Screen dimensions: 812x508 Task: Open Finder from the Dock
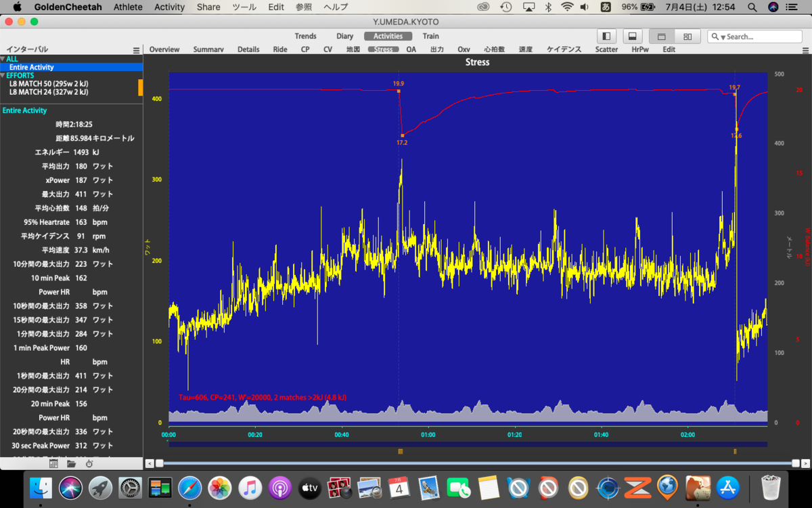tap(42, 487)
